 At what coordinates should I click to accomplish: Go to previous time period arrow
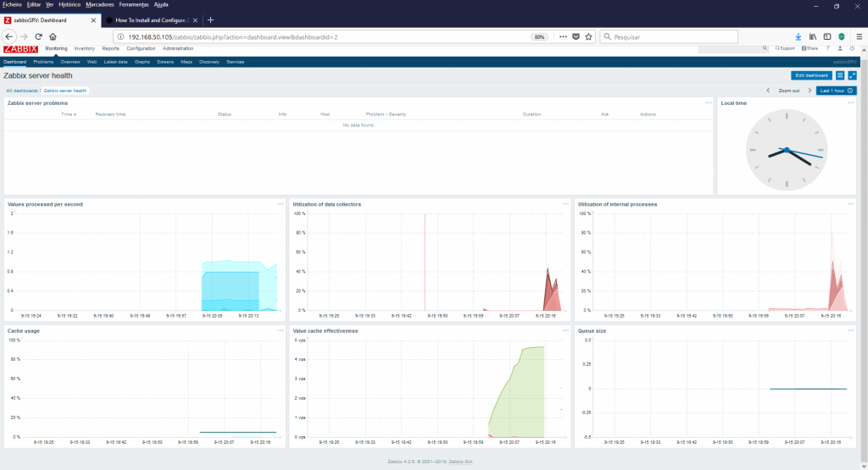pos(768,90)
